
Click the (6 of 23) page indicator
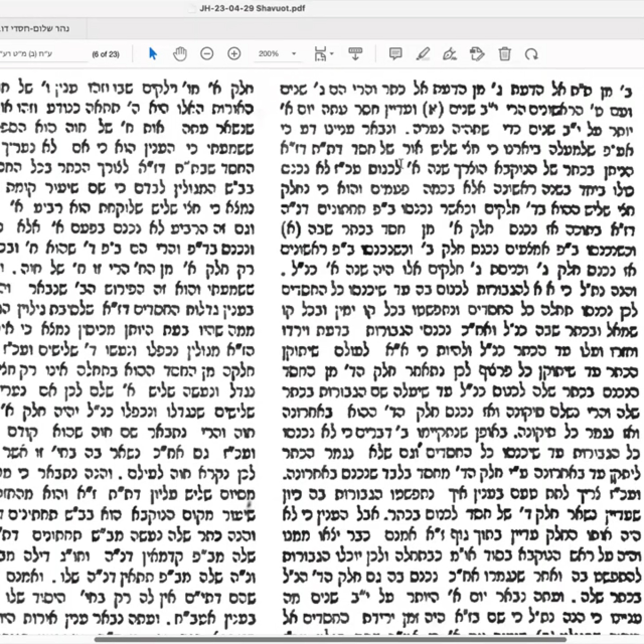[106, 54]
